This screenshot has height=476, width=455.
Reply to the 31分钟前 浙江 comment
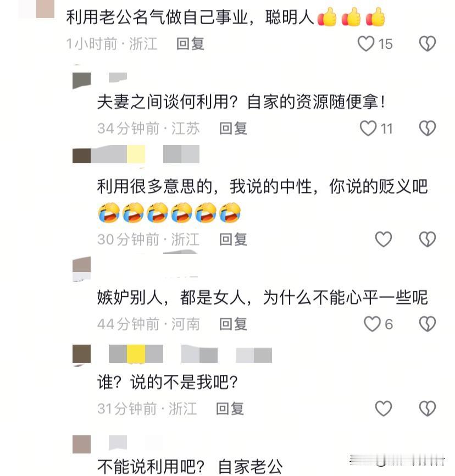point(230,408)
